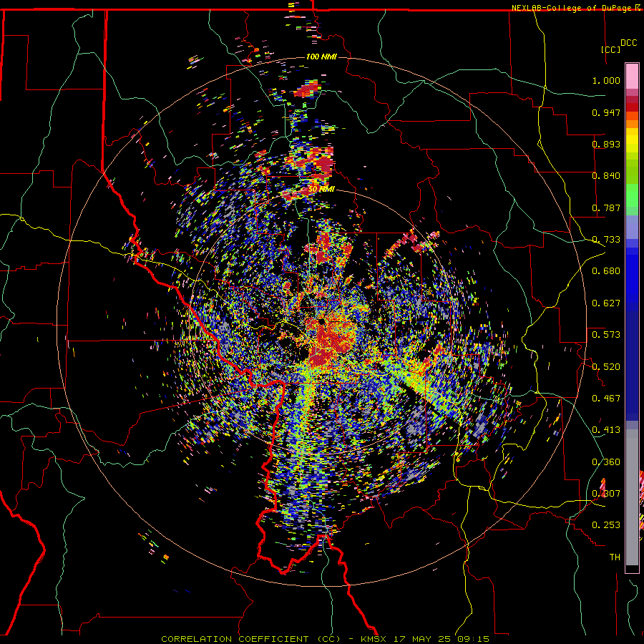Select the 0.413 legend value
644x644 pixels.
point(606,430)
